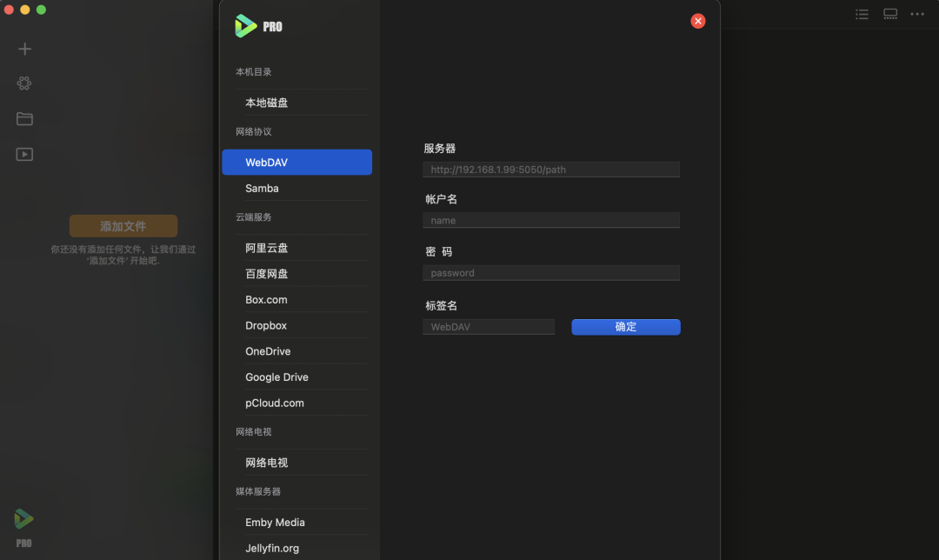Click the 本机目录 section header

tap(253, 72)
